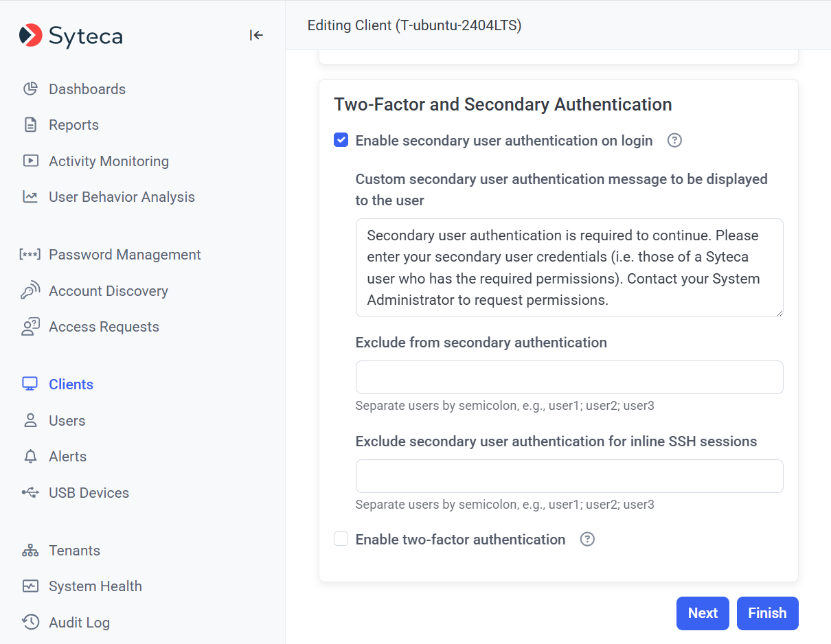Click the Exclude from secondary authentication field
The width and height of the screenshot is (831, 644).
pos(569,378)
